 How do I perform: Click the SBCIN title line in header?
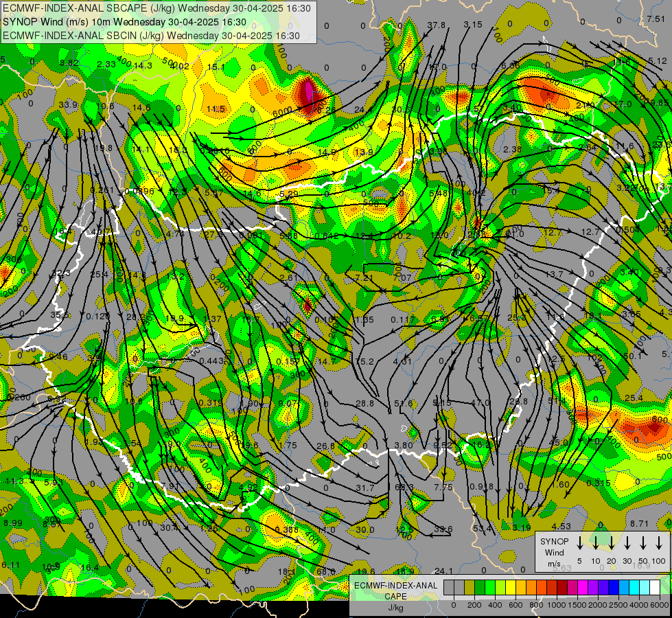click(x=151, y=36)
